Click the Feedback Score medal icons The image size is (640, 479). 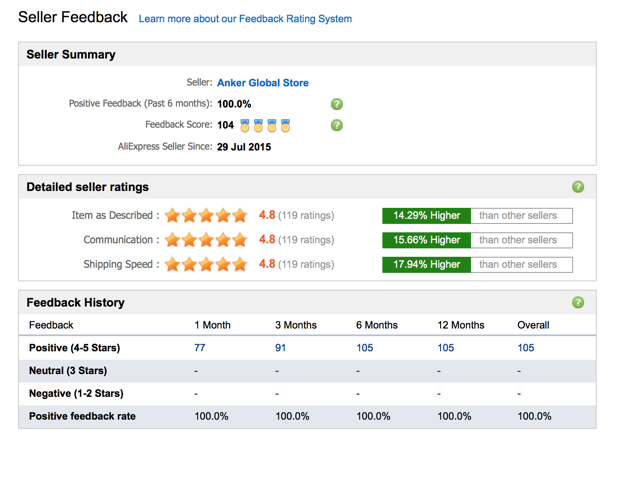coord(265,126)
